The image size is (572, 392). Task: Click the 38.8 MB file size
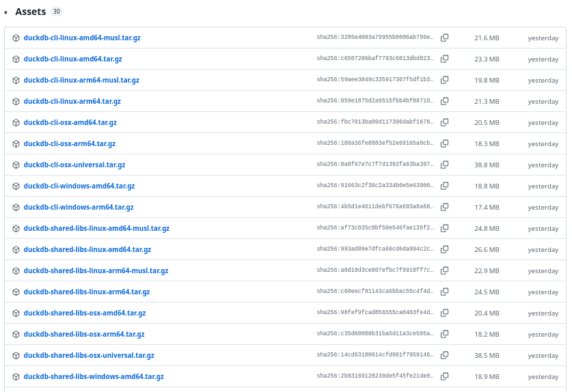pos(487,165)
